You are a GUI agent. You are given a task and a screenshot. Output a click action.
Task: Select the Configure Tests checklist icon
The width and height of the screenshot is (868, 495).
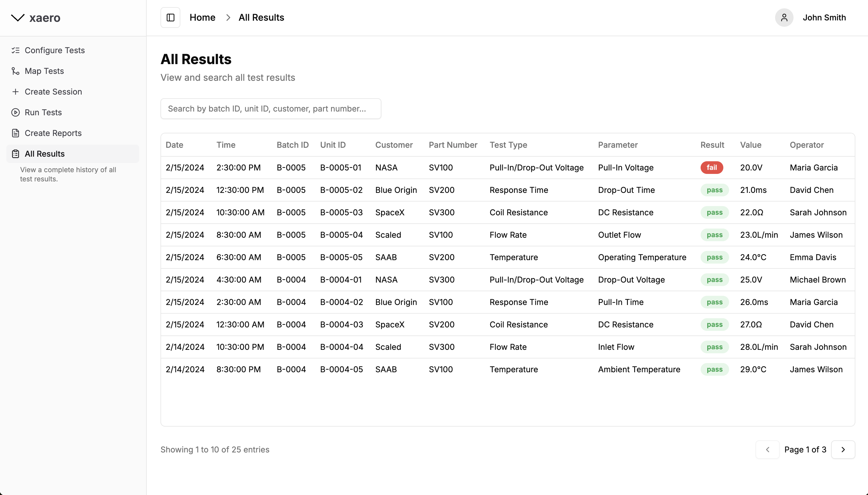[16, 50]
